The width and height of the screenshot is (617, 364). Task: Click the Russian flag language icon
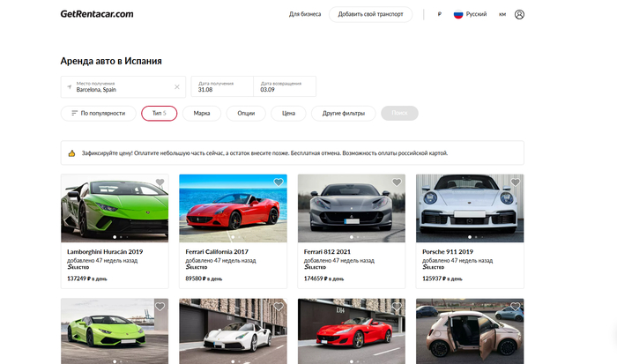point(458,15)
